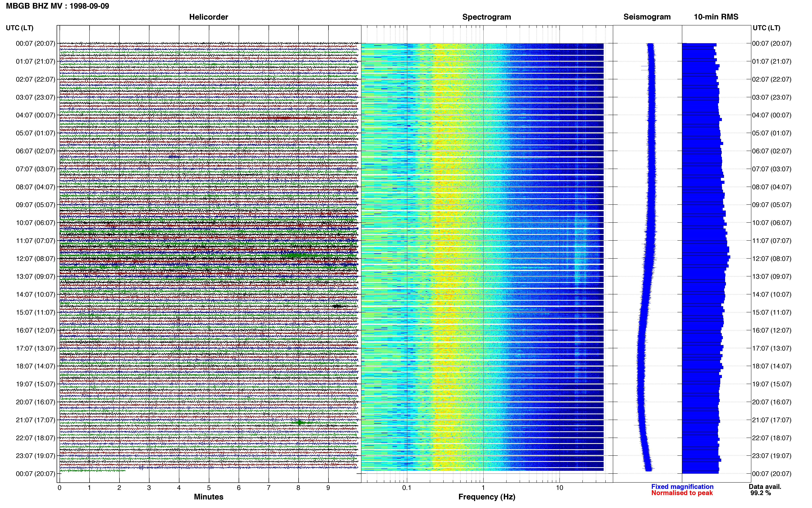The width and height of the screenshot is (812, 508).
Task: Click right time label '14:07 (10:07)'
Action: point(772,294)
